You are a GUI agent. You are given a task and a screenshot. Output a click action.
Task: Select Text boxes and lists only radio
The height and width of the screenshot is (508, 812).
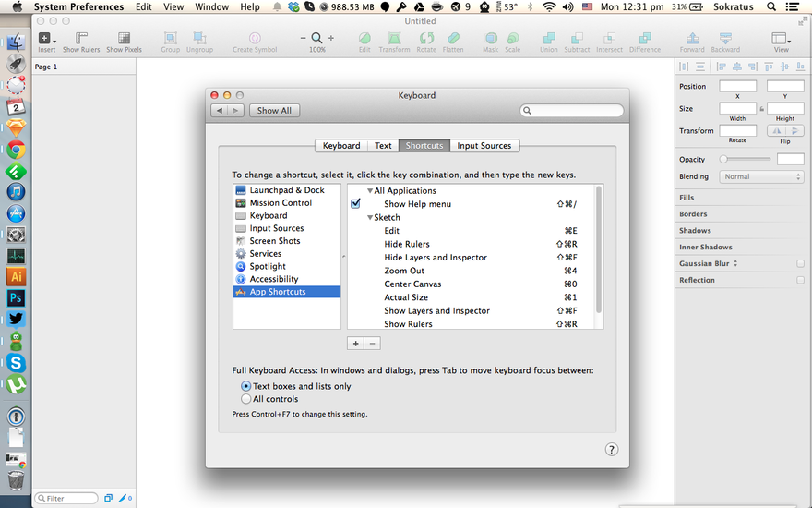pyautogui.click(x=246, y=386)
